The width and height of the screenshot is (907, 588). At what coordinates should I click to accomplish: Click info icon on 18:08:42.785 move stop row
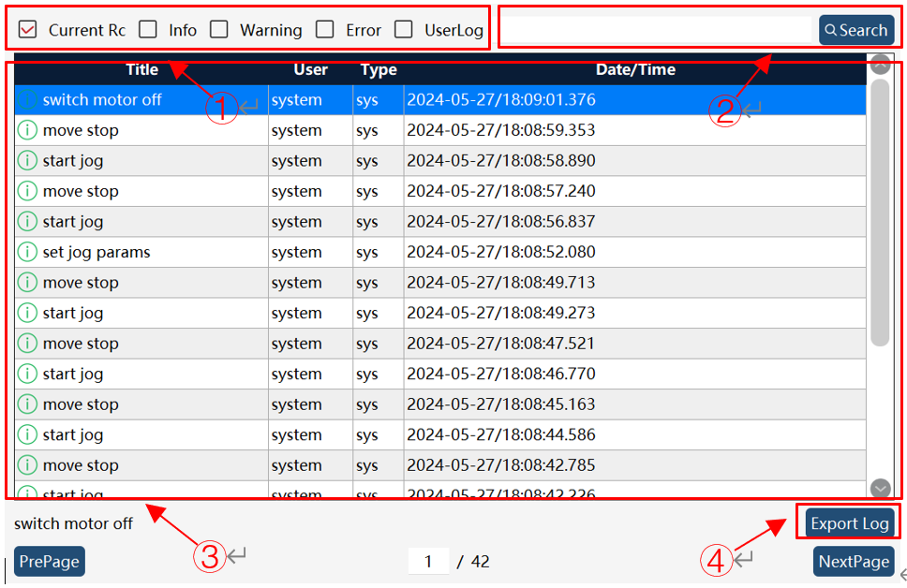[x=27, y=464]
